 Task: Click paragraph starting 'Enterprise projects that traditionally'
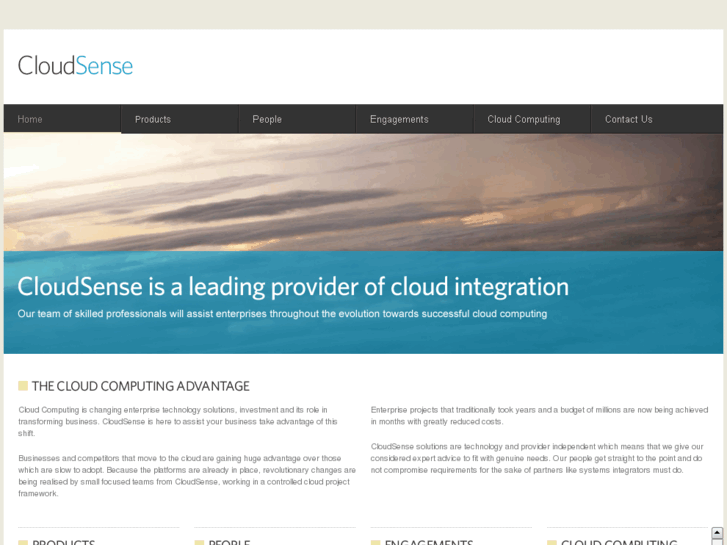pos(539,416)
